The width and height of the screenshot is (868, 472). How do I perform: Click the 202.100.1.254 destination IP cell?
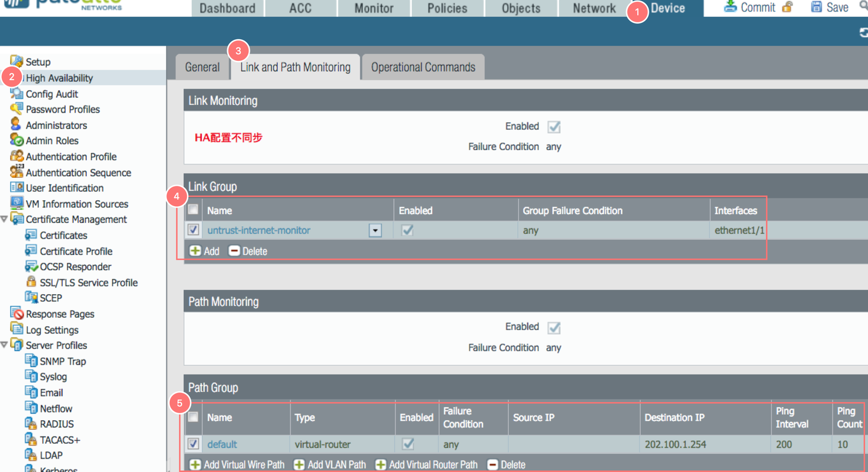pos(675,444)
